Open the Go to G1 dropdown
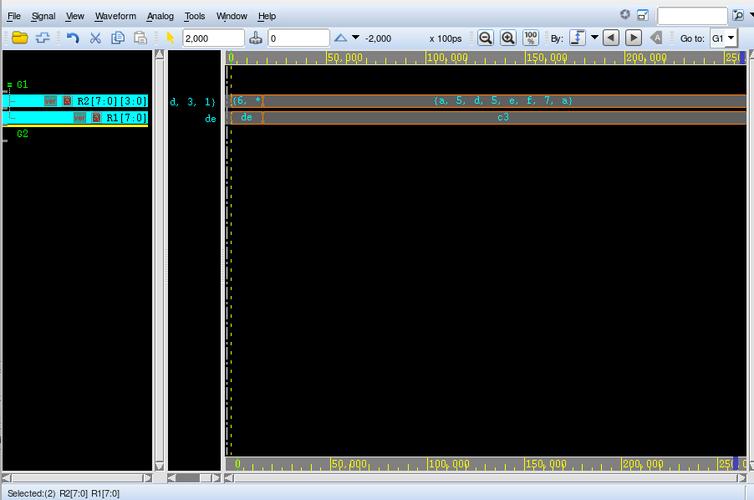Screen dimensions: 754x500 (724, 38)
